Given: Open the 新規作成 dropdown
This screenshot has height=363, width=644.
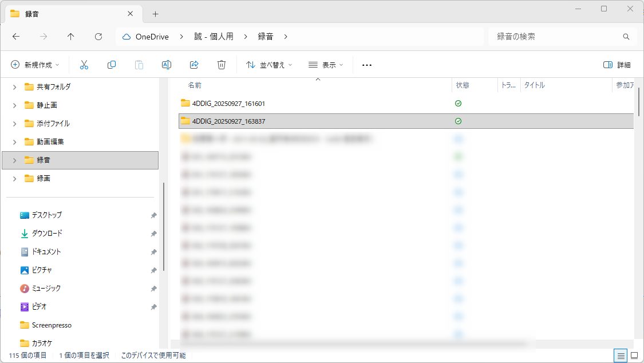Looking at the screenshot, I should point(35,65).
